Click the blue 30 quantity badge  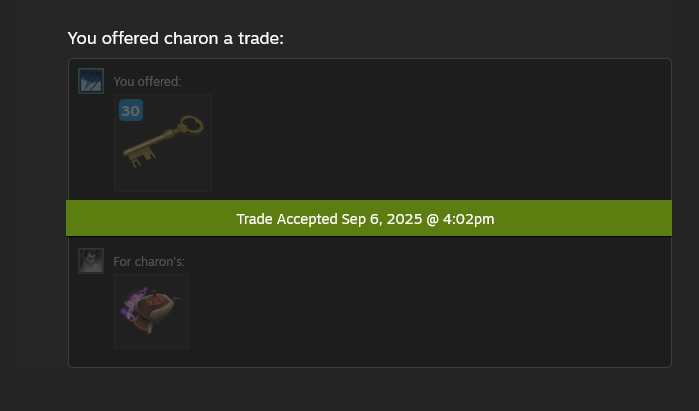click(x=131, y=110)
